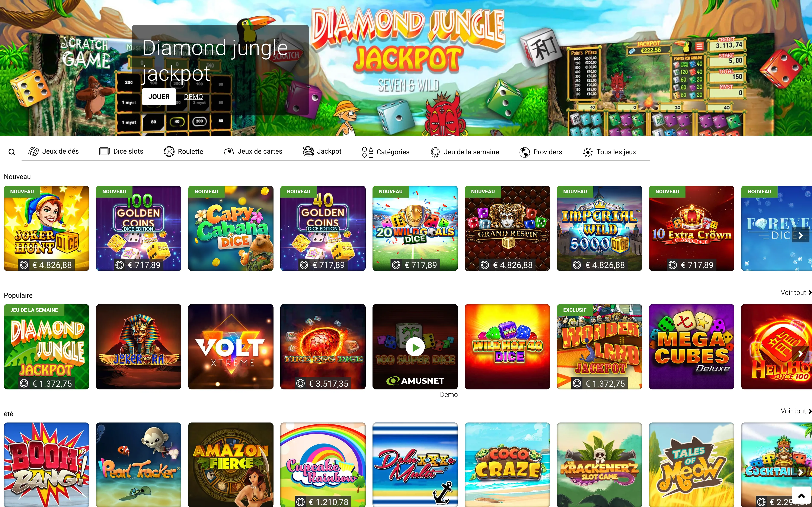
Task: Play the 100 Super Dice demo
Action: pos(415,347)
